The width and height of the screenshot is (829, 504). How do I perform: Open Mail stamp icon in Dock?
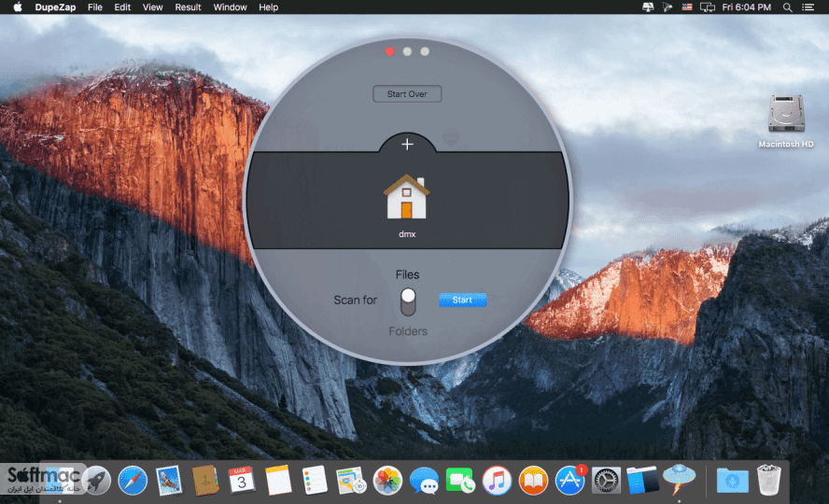tap(169, 481)
